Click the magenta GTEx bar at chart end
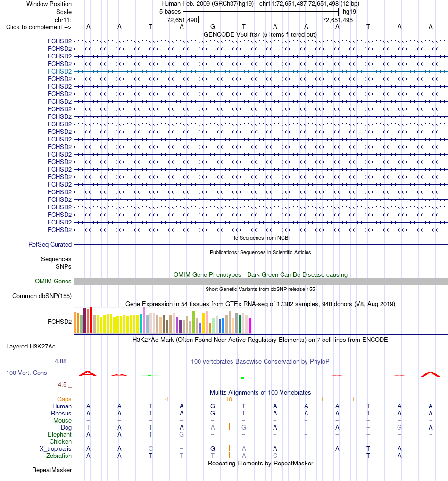This screenshot has height=481, width=448. click(250, 326)
